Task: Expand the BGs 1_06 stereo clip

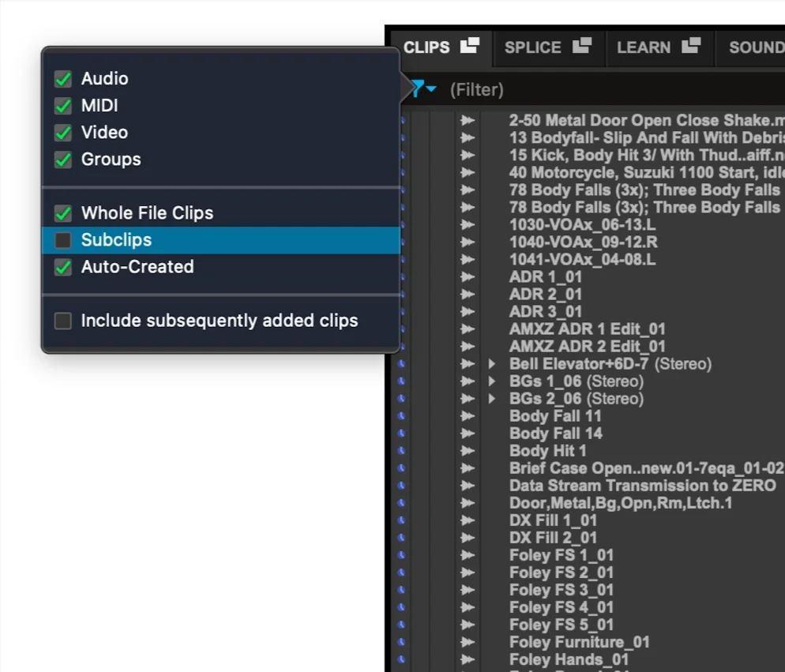Action: pyautogui.click(x=492, y=381)
